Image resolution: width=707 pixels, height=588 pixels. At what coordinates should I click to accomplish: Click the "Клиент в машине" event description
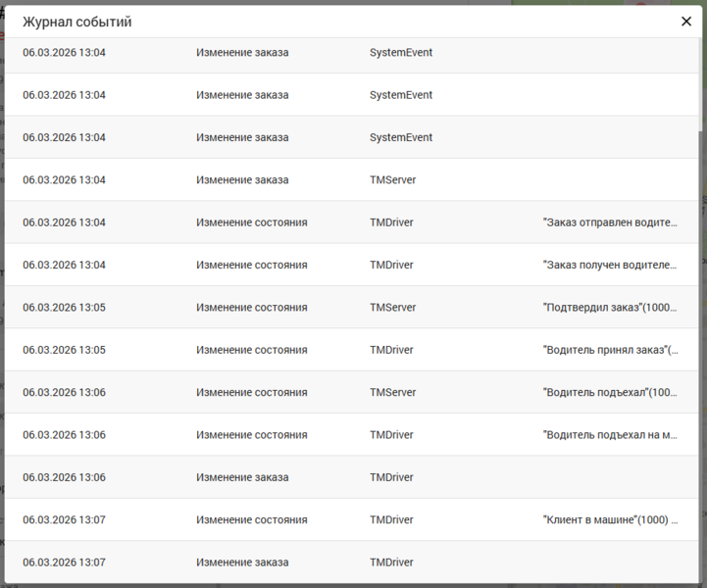click(x=610, y=519)
